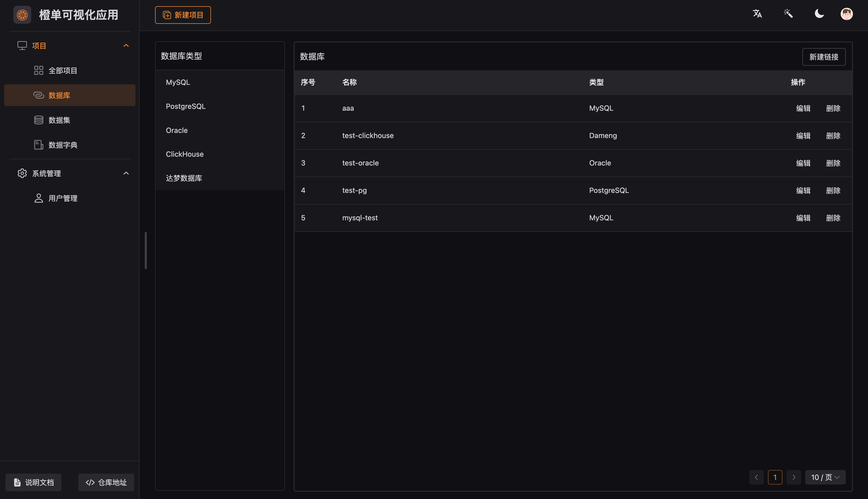Delete the mysql-test row
The image size is (868, 499).
point(833,218)
